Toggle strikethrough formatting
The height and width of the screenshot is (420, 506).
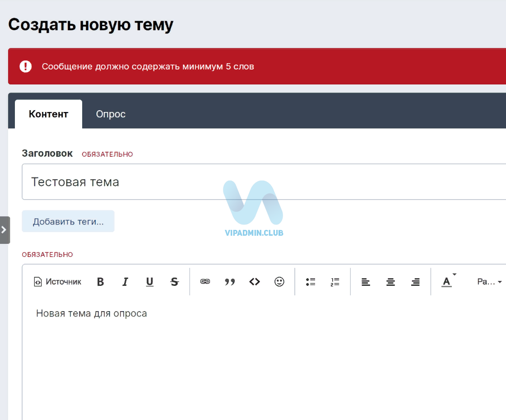tap(175, 282)
